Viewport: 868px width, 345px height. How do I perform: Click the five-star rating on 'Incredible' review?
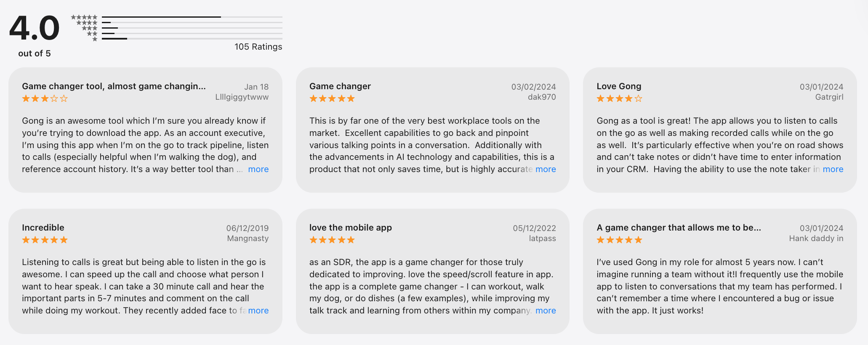pyautogui.click(x=45, y=240)
